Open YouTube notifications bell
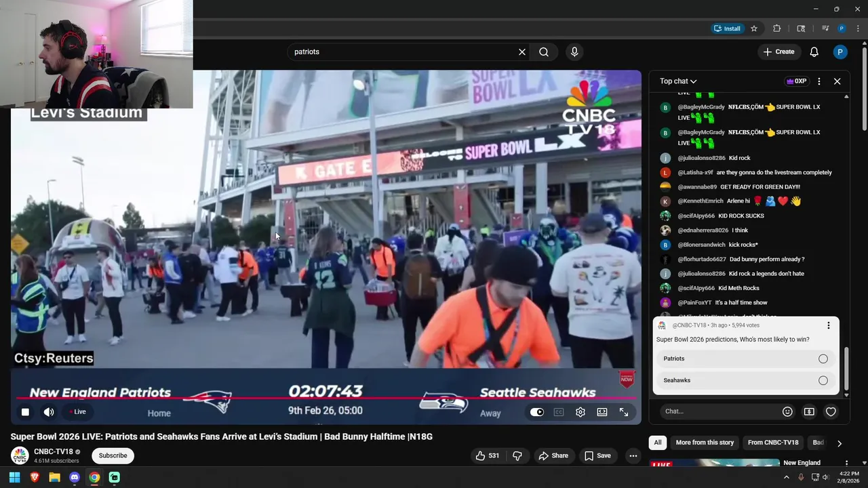Viewport: 868px width, 488px height. (814, 52)
